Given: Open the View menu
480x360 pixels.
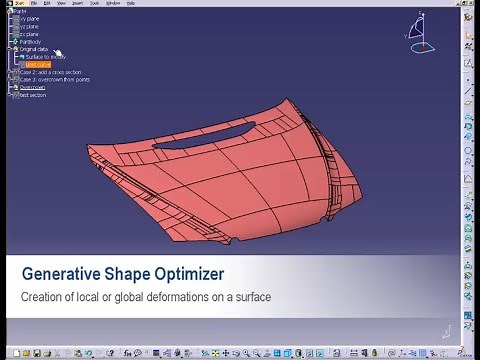Looking at the screenshot, I should click(61, 3).
